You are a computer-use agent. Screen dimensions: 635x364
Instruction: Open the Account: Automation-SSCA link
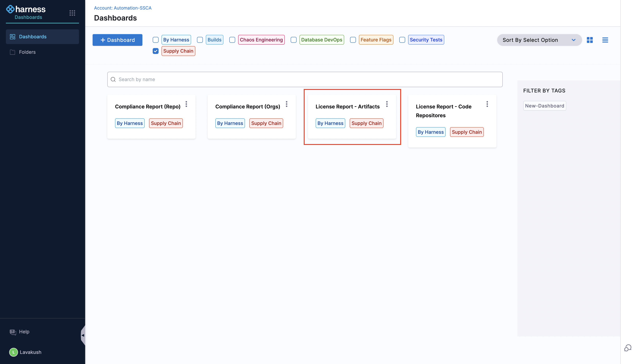tap(123, 8)
